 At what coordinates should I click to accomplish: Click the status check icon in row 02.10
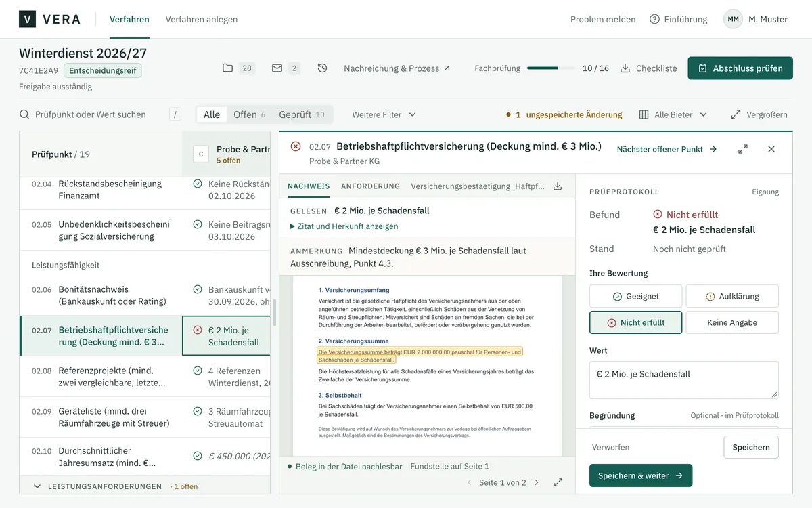(198, 456)
